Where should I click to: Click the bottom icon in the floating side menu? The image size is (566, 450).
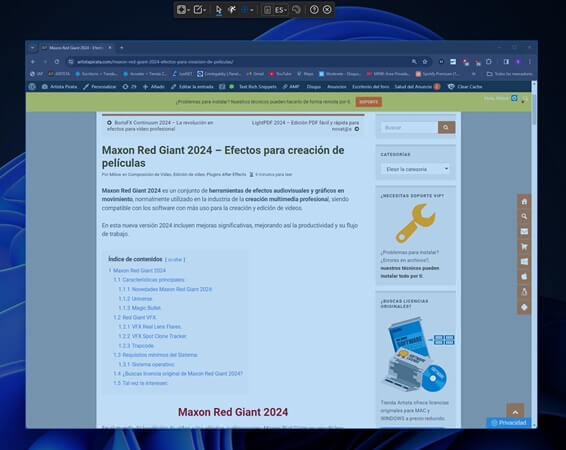click(524, 307)
